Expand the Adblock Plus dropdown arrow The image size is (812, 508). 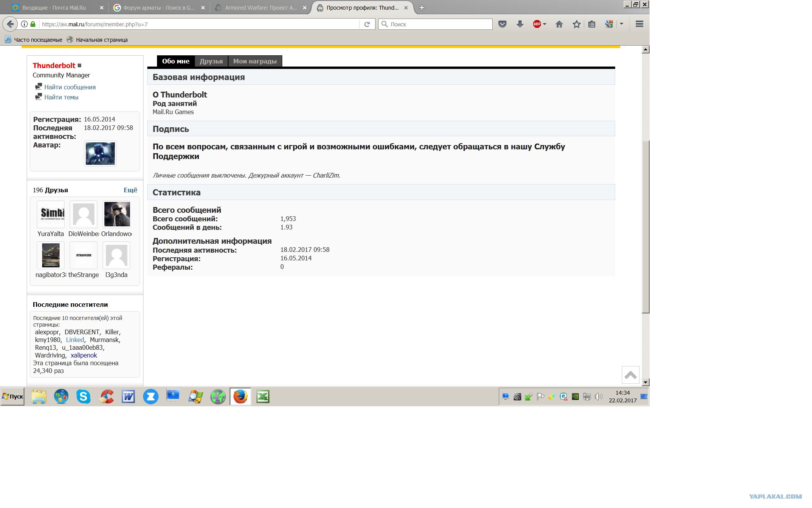[x=544, y=24]
